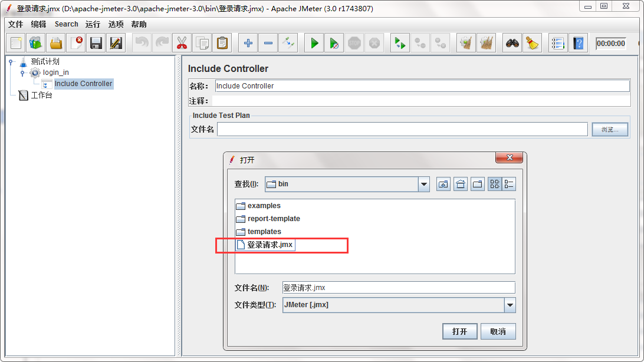Screen dimensions: 644x362
Task: Select 工作台 in the tree
Action: [x=41, y=96]
